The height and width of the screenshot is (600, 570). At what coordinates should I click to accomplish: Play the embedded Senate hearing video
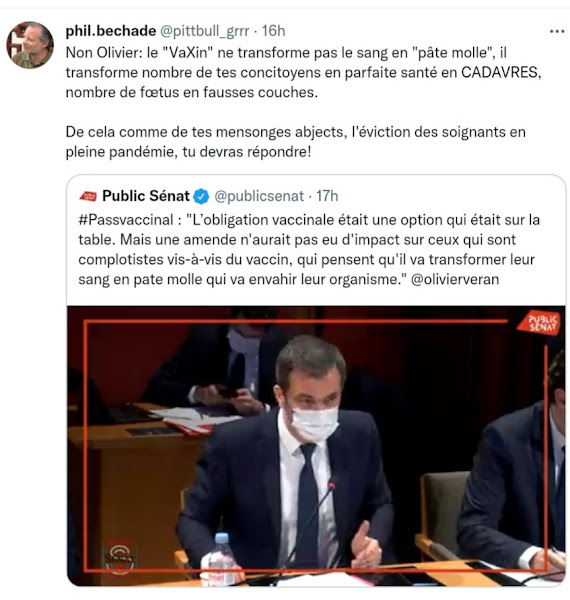coord(316,446)
